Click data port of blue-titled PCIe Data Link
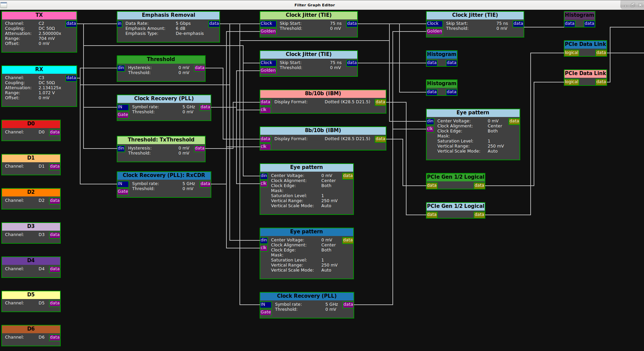Screen dimensions: 644x351 click(x=601, y=53)
